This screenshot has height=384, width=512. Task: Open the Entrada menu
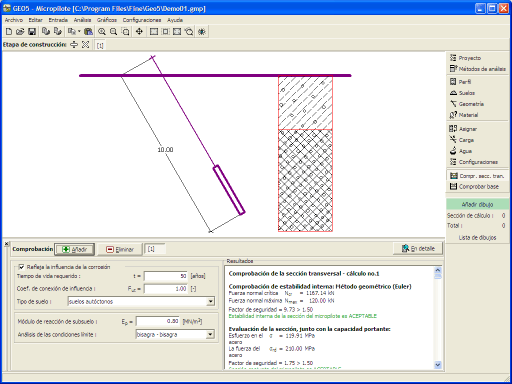58,20
